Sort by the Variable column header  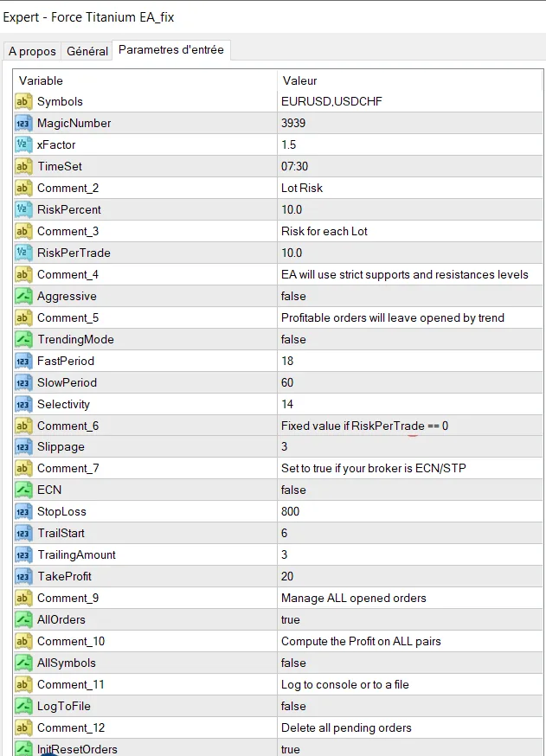143,80
